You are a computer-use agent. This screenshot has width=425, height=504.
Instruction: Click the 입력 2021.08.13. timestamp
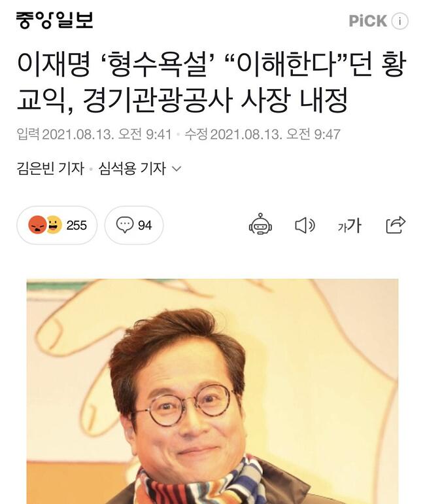(94, 134)
